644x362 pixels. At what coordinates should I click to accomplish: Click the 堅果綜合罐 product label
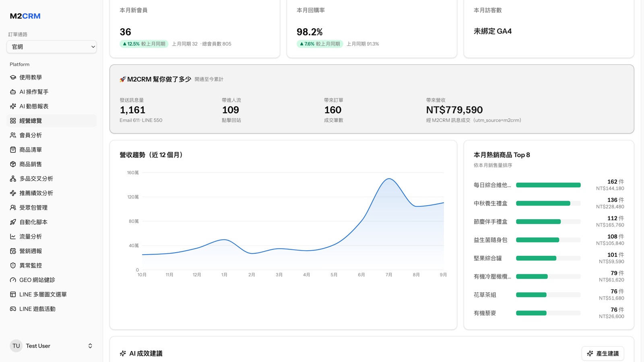[x=487, y=258]
